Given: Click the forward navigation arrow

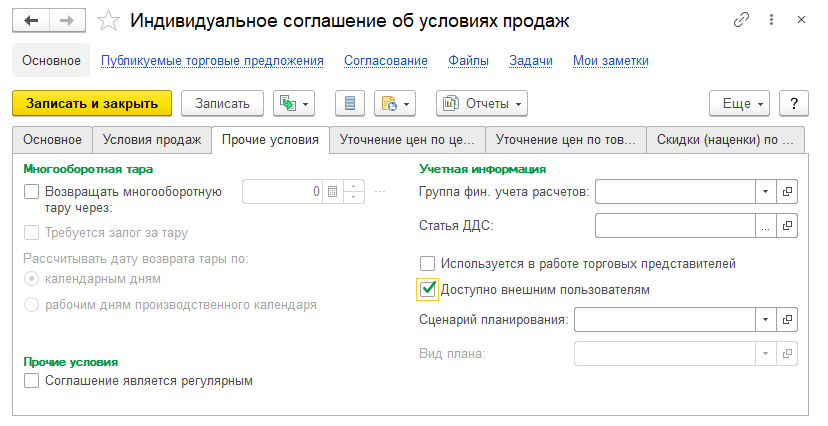Looking at the screenshot, I should 68,20.
